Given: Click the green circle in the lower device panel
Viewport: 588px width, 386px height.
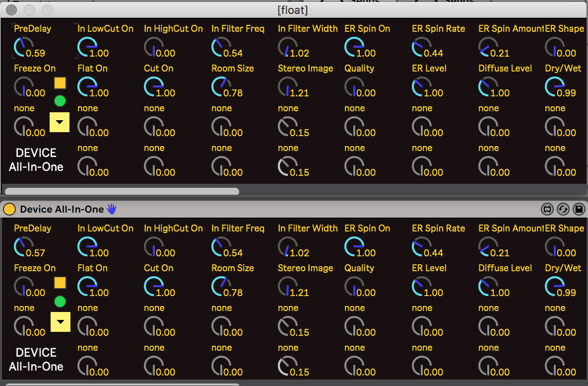Looking at the screenshot, I should (x=60, y=301).
